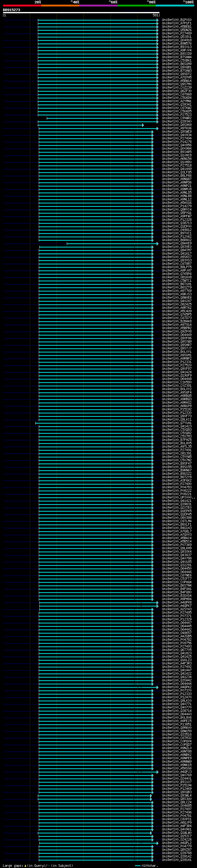This screenshot has width=197, height=868.
Task: Open hit UniRef100_Q5DNZ6
Action: 177,30
